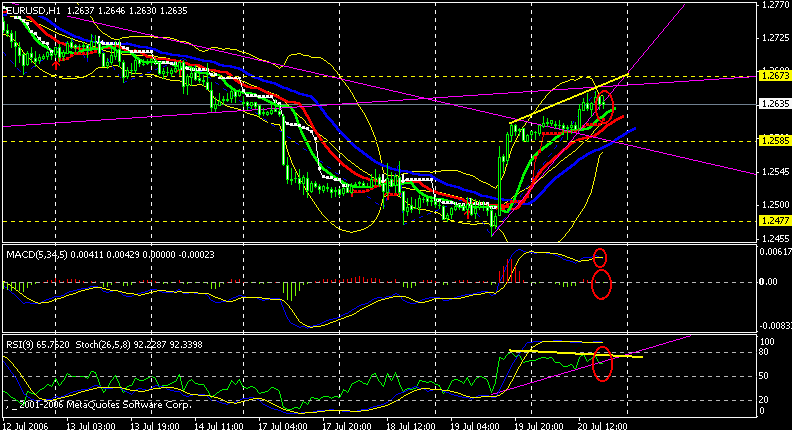Click the 20 Jul 12:00 time label
792x430 pixels.
[603, 425]
